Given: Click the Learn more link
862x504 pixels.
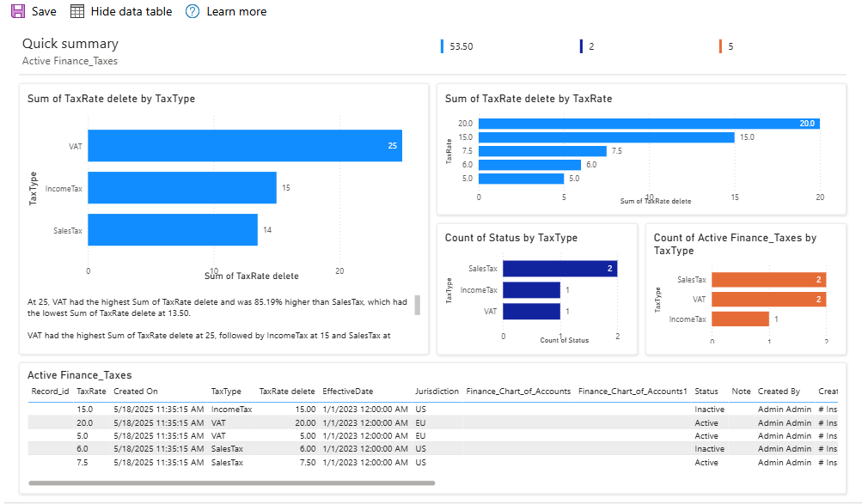Looking at the screenshot, I should (235, 11).
